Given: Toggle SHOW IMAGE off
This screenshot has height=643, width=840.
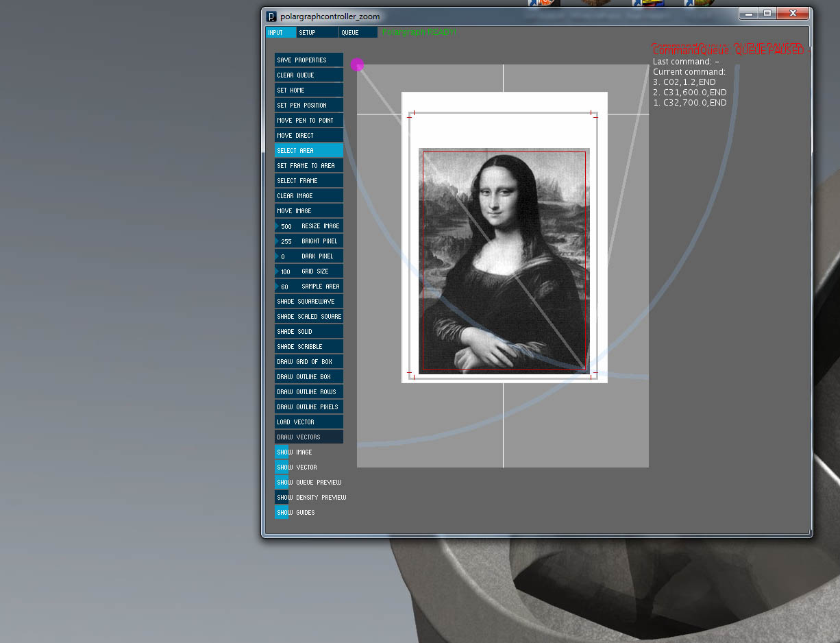Looking at the screenshot, I should click(x=282, y=452).
